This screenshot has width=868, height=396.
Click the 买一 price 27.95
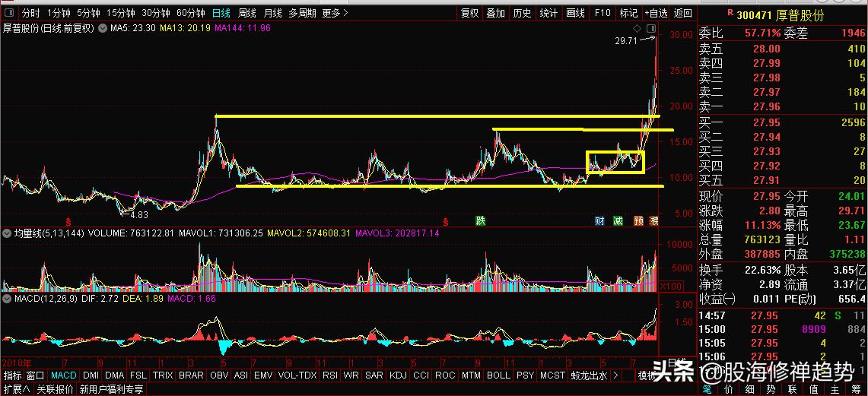tap(767, 122)
